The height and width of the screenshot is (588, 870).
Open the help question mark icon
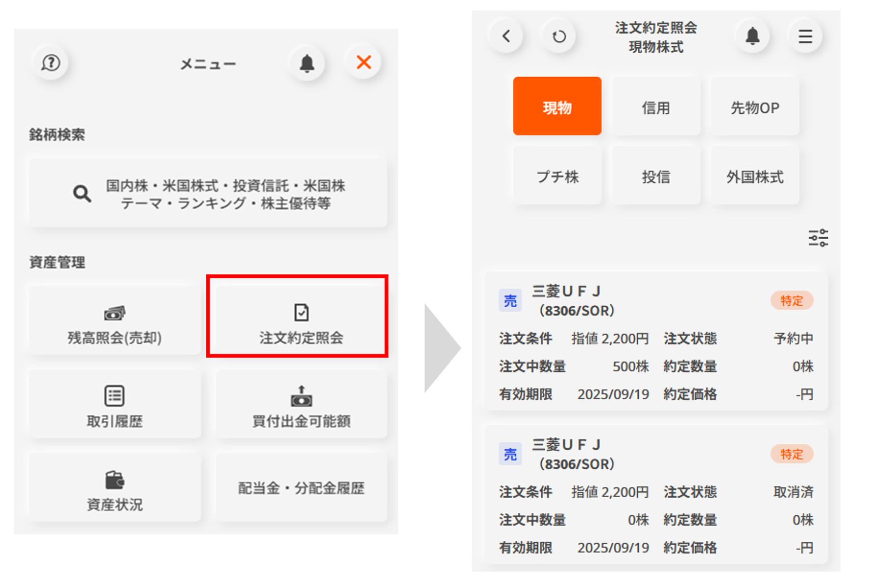51,63
